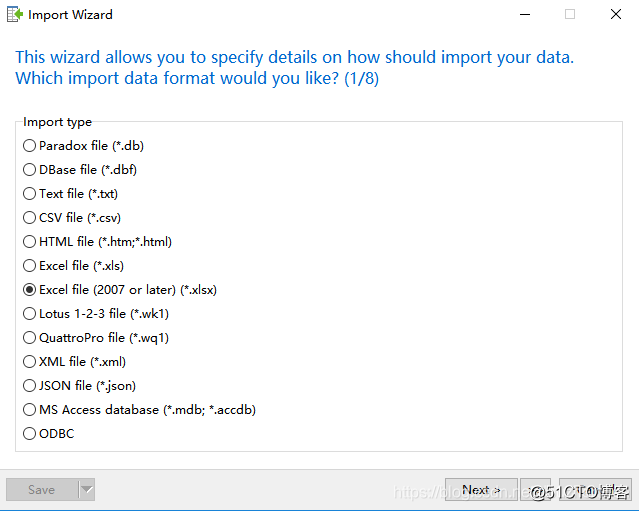Open the Save button dropdown arrow
This screenshot has height=511, width=639.
[x=87, y=489]
